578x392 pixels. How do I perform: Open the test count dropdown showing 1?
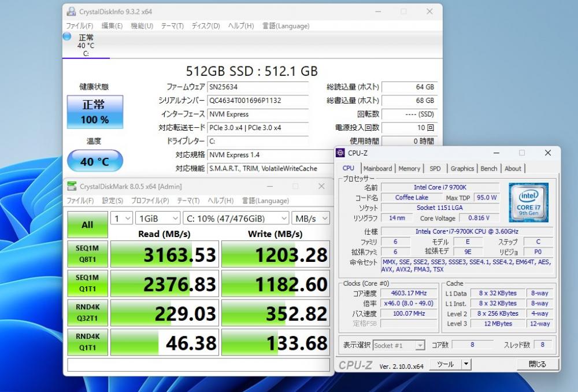pos(121,219)
